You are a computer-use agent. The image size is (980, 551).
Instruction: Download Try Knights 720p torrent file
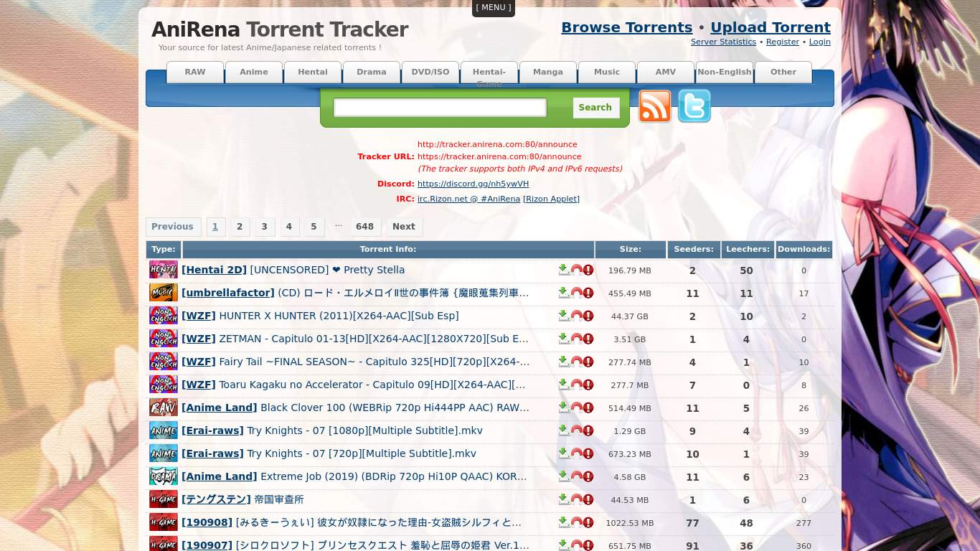coord(564,453)
